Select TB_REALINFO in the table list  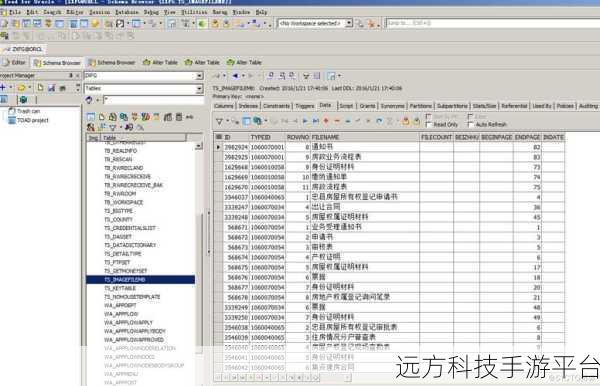[121, 151]
